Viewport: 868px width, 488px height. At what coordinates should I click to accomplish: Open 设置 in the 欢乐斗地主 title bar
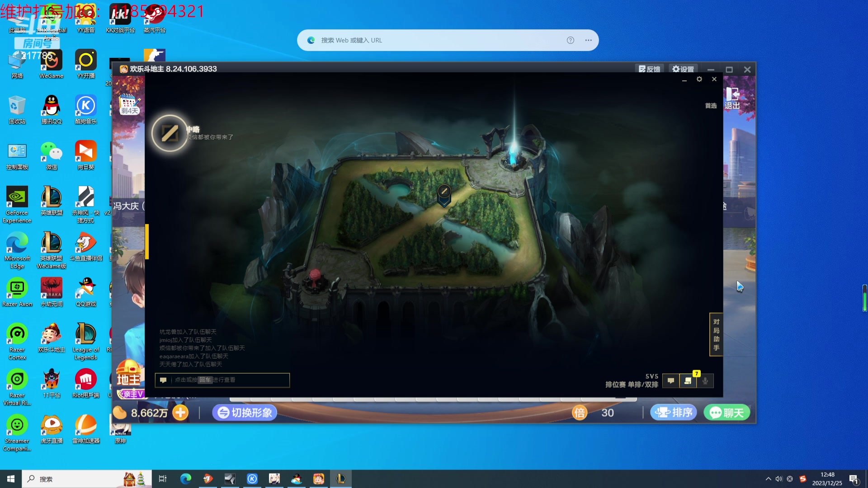pyautogui.click(x=683, y=69)
